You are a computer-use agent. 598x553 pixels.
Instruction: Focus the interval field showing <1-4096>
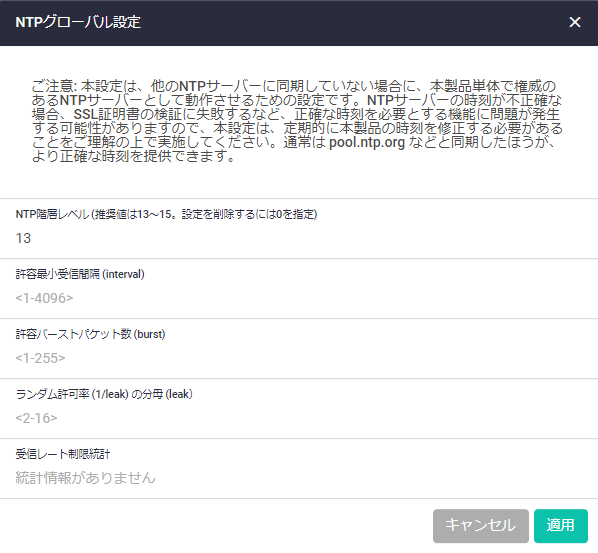pos(299,298)
